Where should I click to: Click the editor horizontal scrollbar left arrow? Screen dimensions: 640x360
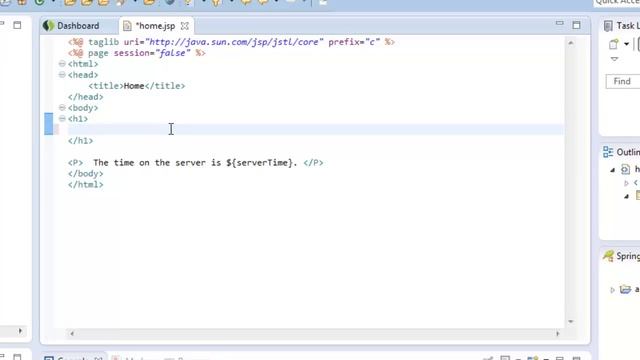[x=72, y=333]
